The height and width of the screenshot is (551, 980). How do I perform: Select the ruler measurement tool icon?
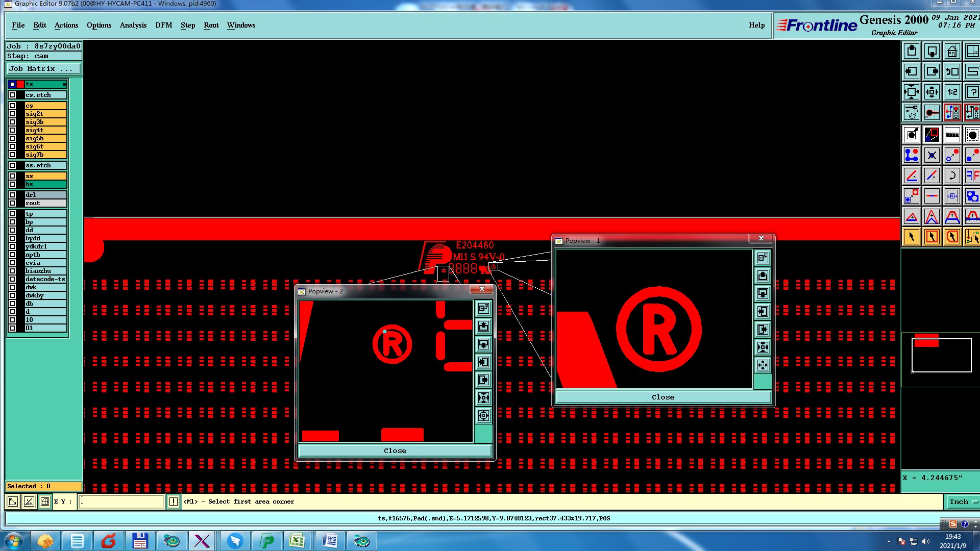coord(952,135)
